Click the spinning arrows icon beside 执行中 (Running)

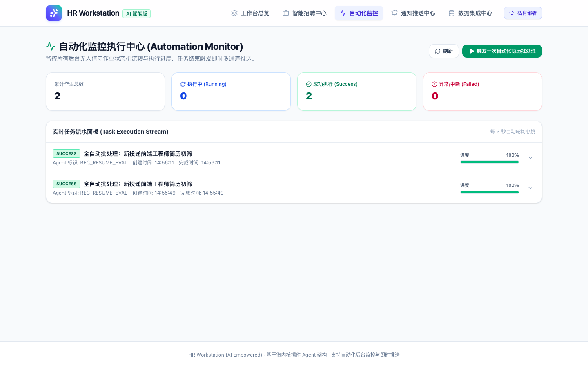click(x=183, y=84)
